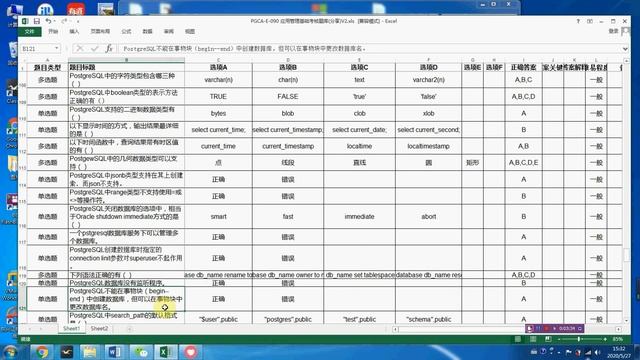Click the Excel logo in title bar
This screenshot has height=360, width=640.
click(x=25, y=21)
